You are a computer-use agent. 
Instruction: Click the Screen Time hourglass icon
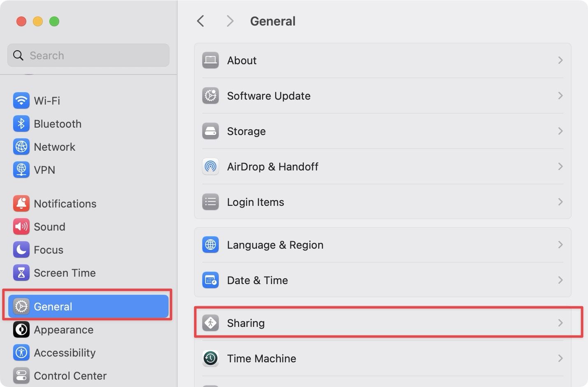point(21,273)
